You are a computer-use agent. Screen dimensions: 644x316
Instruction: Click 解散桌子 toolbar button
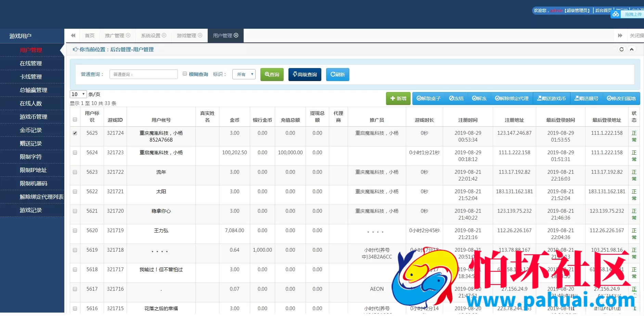(428, 98)
